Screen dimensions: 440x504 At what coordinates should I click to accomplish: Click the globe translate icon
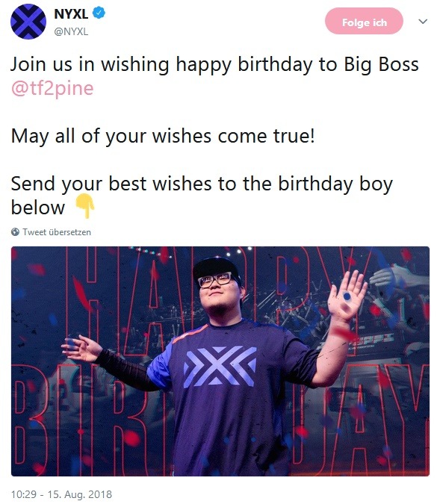coord(15,231)
